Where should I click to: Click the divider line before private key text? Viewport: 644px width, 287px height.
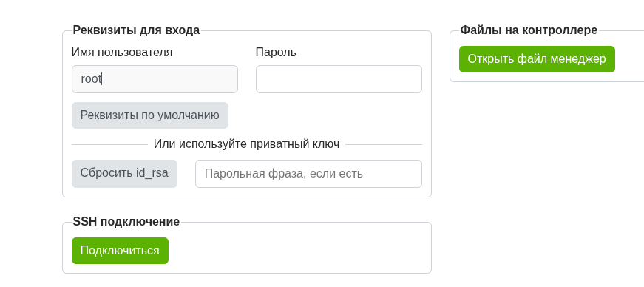[x=109, y=145]
